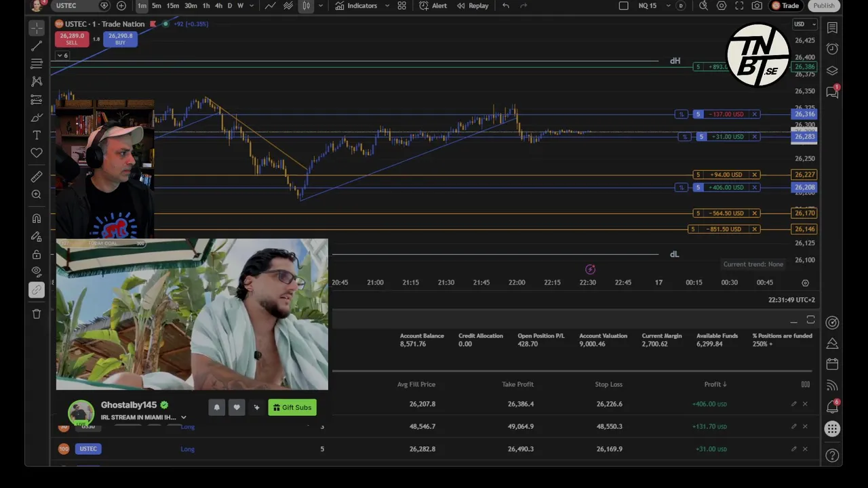Open the indicator templates grid icon
The height and width of the screenshot is (488, 868).
tap(402, 5)
